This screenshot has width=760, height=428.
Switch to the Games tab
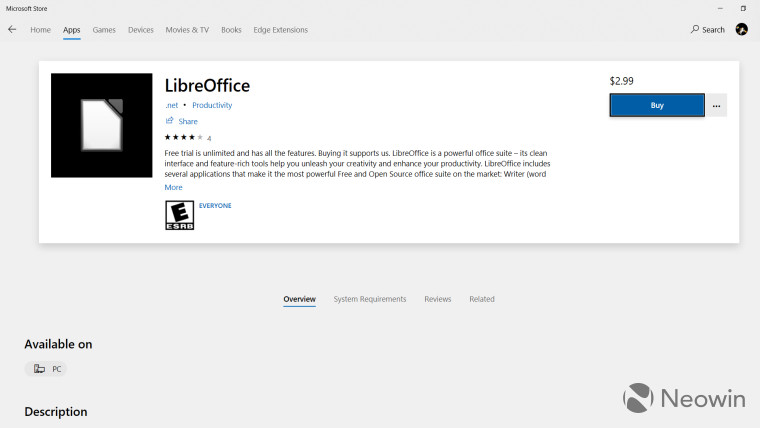(104, 30)
